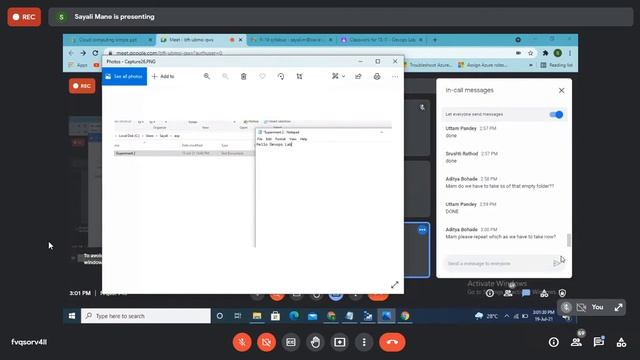Zoom in on the photo
This screenshot has width=640, height=360.
(x=207, y=76)
